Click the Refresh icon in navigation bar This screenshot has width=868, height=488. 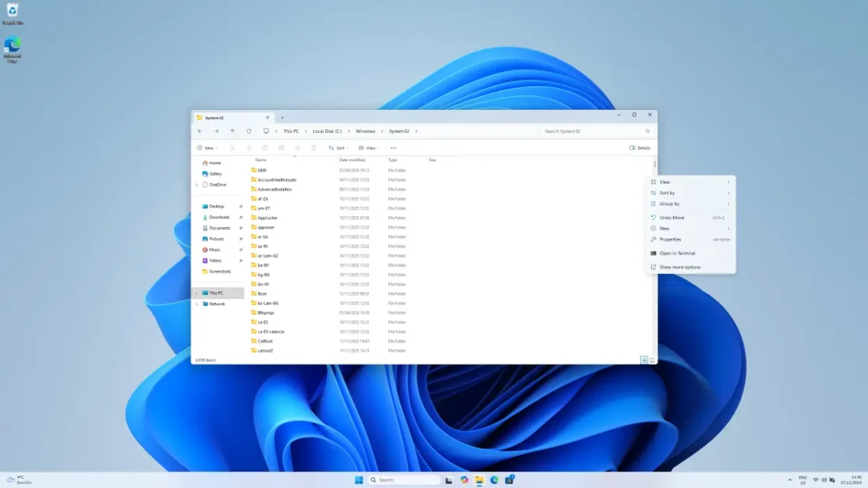pos(249,132)
